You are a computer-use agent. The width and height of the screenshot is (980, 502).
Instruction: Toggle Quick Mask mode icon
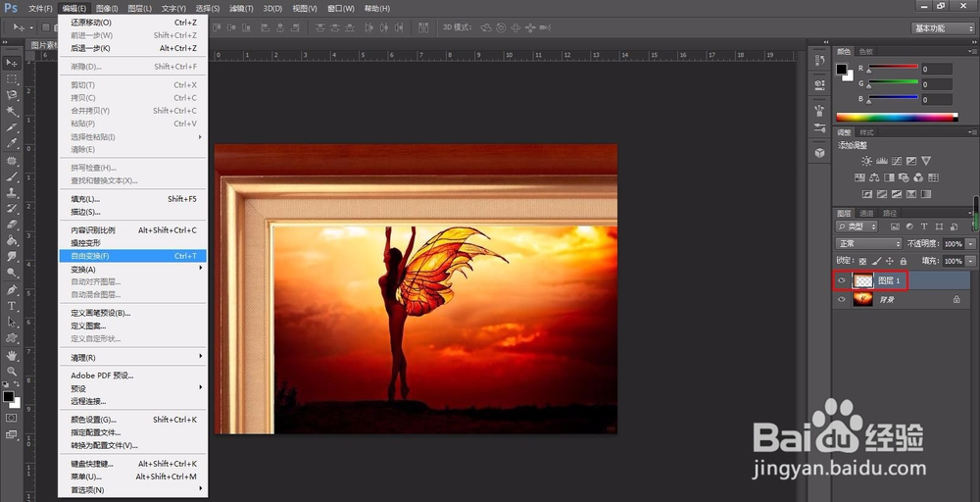click(x=11, y=418)
